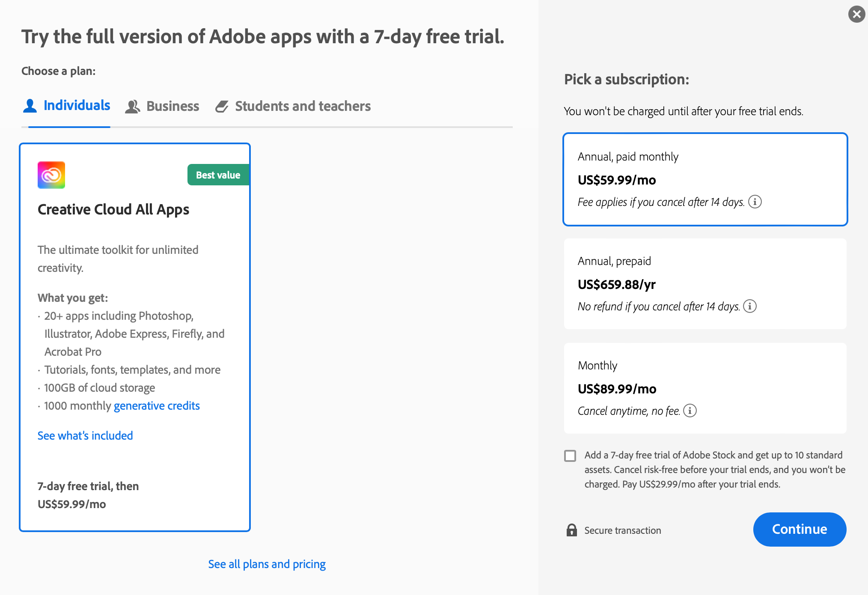Screen dimensions: 868x595
Task: Click info icon beside annual monthly fee note
Action: [x=755, y=202]
